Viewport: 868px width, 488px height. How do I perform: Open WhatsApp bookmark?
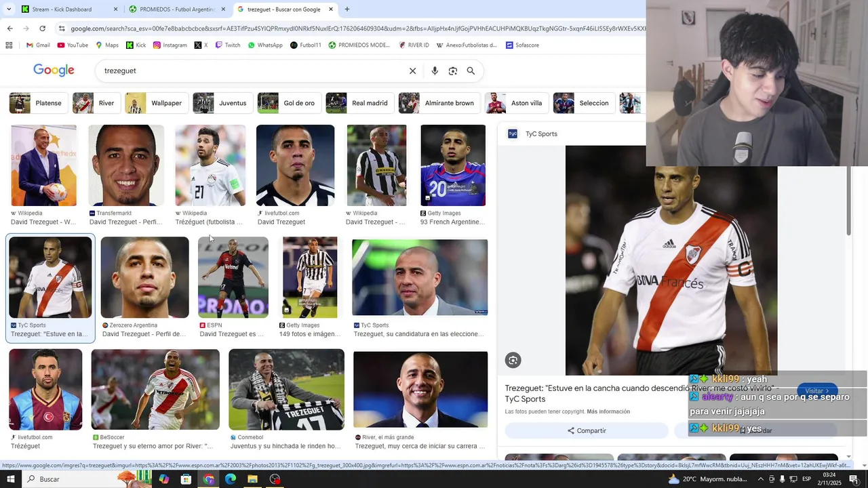point(265,45)
